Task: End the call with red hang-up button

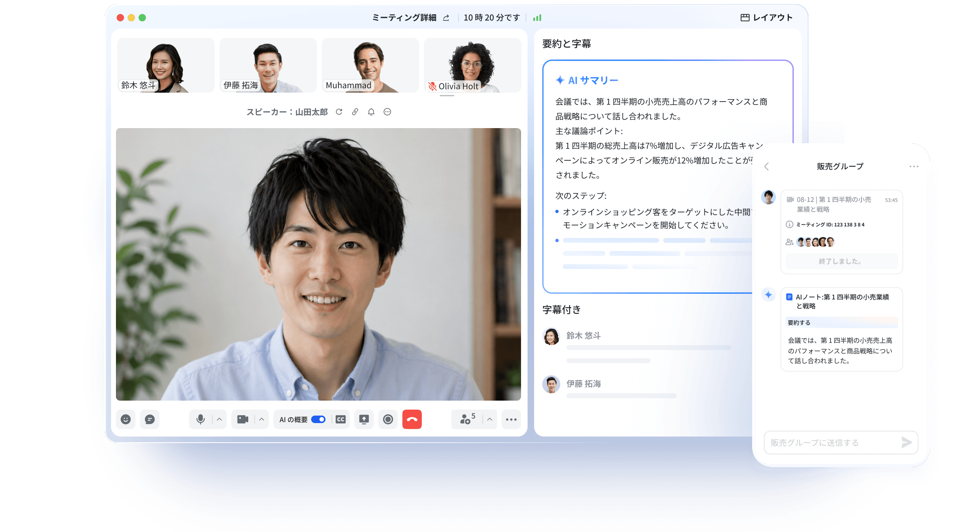Action: (x=412, y=419)
